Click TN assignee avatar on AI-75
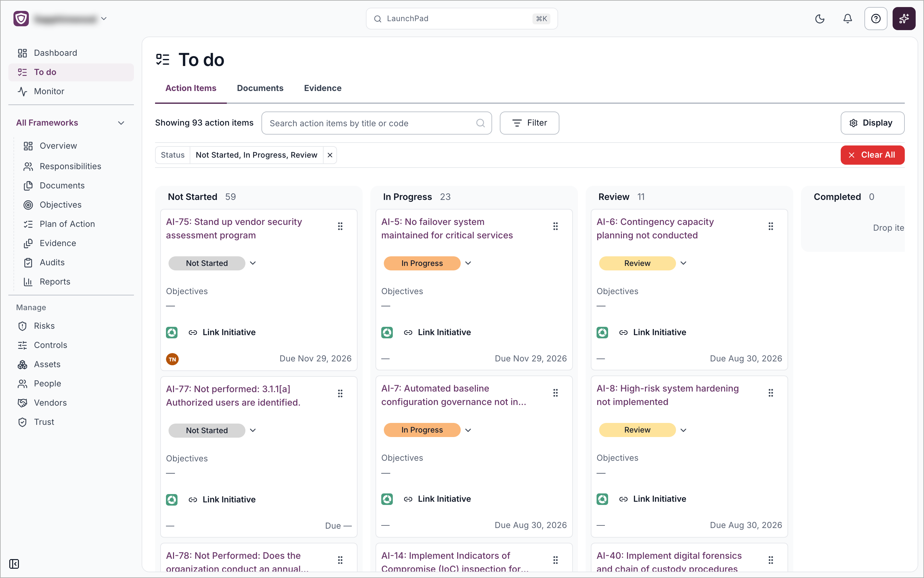Screen dimensions: 924x578 [172, 359]
